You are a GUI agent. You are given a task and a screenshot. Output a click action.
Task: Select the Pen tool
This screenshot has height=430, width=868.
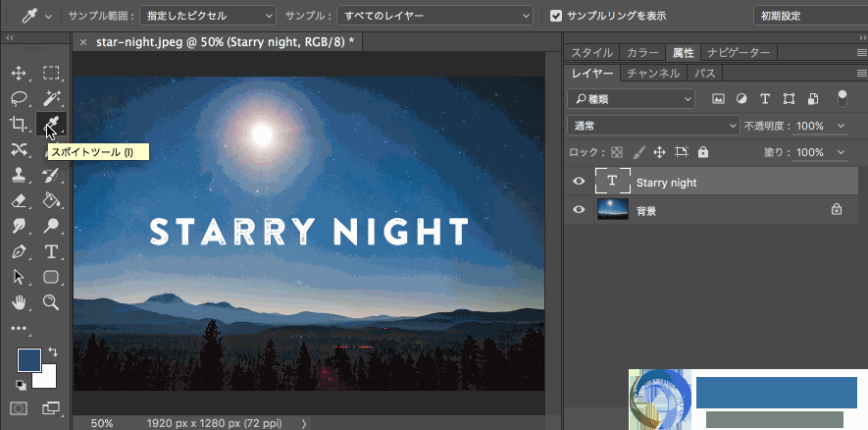tap(19, 252)
